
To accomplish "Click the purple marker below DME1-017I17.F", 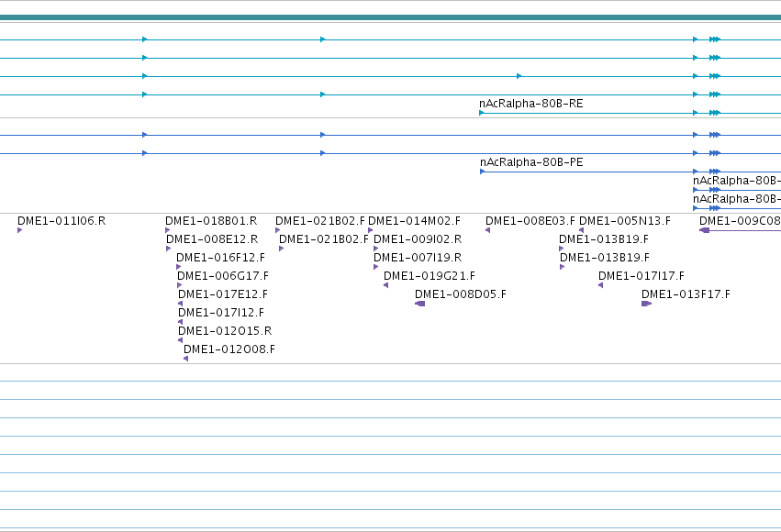I will point(601,285).
